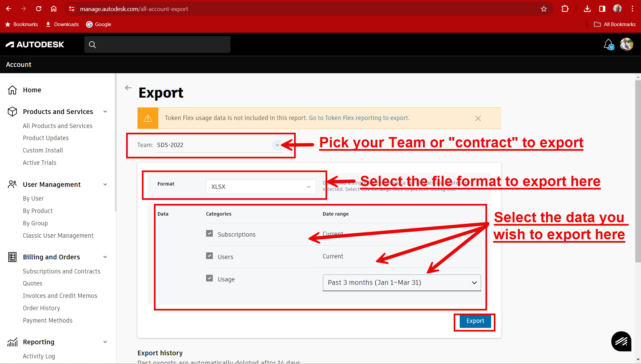Open the Downloads bookmark
This screenshot has height=364, width=641.
[x=63, y=24]
